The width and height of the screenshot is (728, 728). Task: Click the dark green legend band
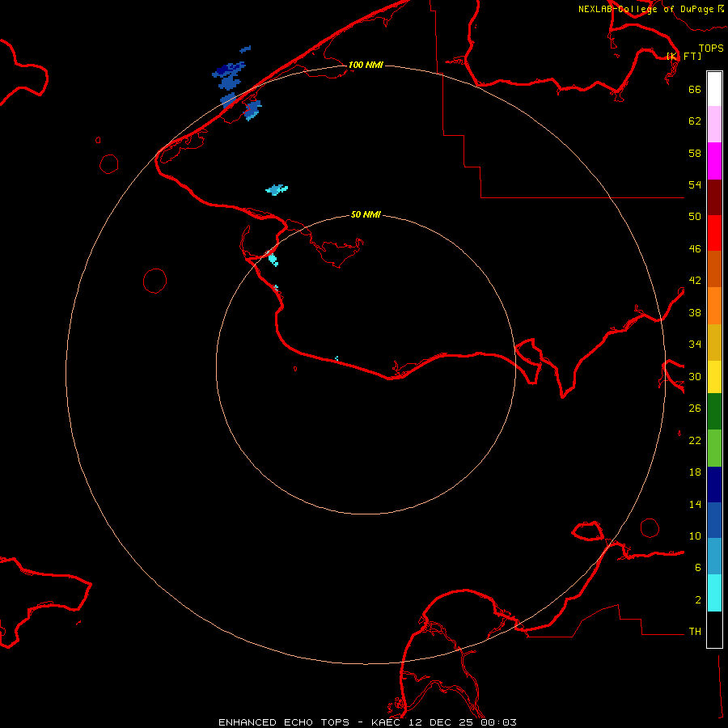point(714,412)
